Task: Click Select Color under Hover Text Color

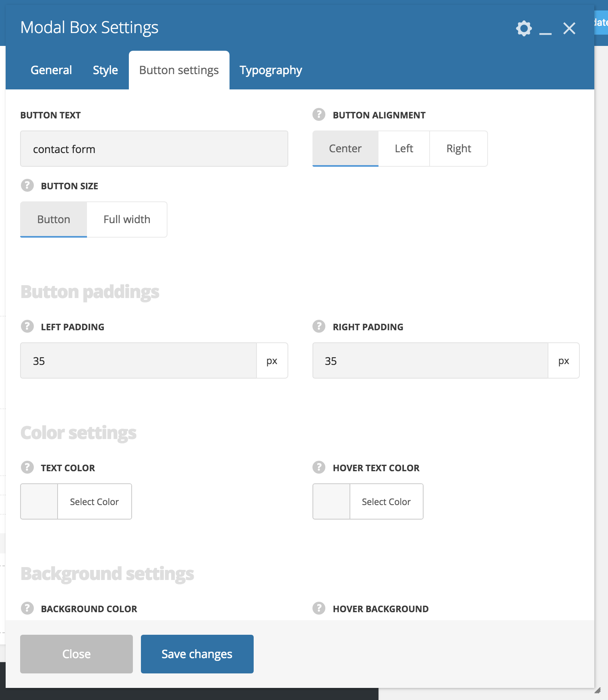Action: coord(387,501)
